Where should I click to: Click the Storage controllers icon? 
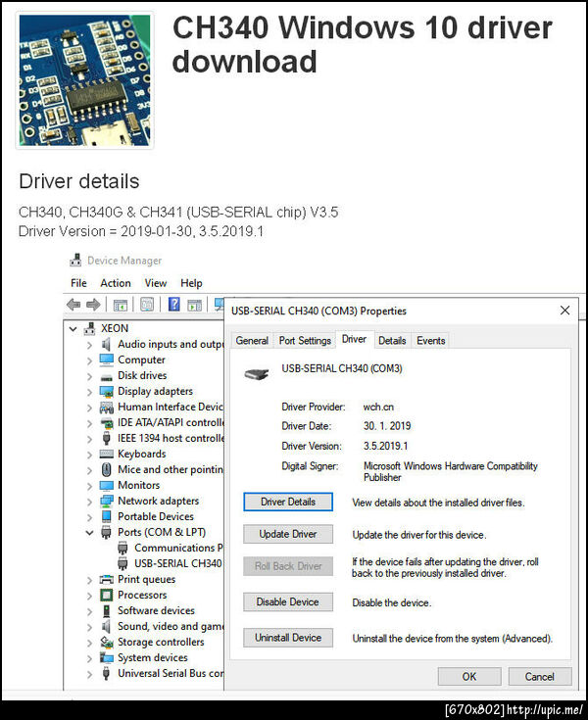coord(107,642)
